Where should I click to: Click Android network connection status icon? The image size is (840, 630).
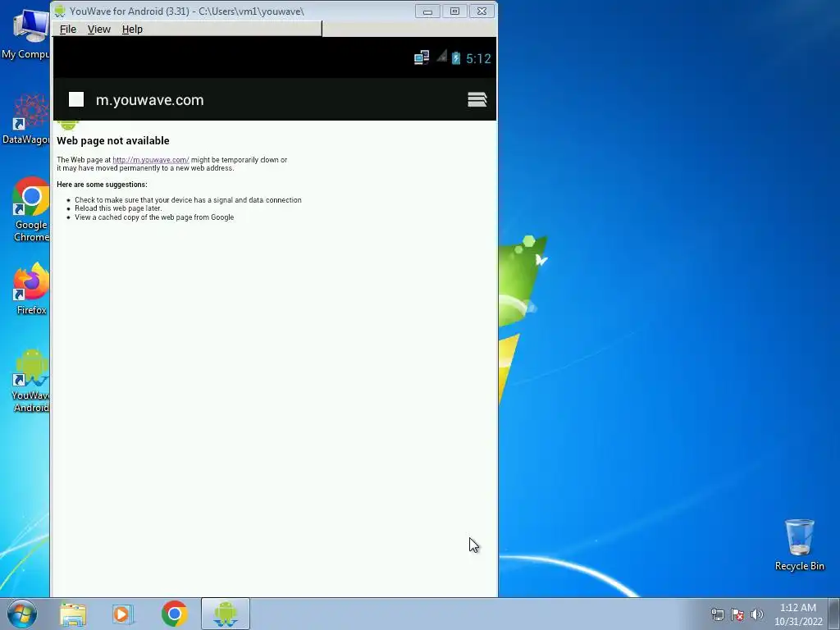(422, 58)
